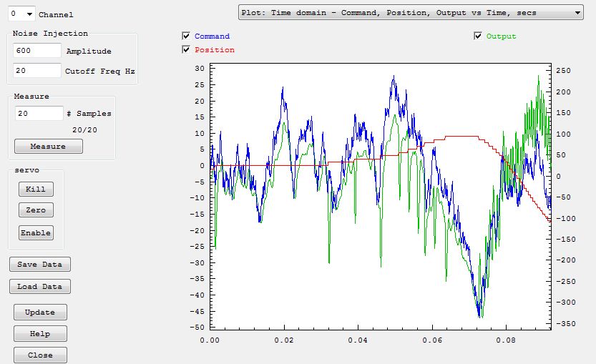Click the blue Command legend label

coord(212,36)
